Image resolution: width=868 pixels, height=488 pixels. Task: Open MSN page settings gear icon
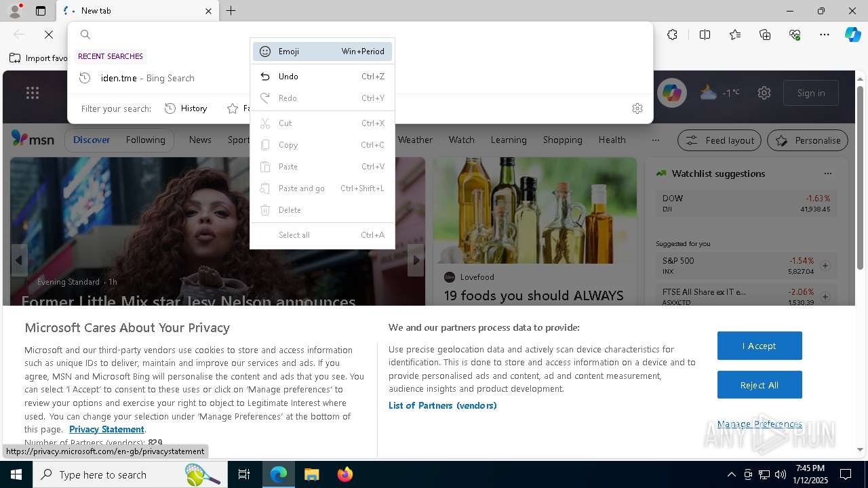tap(764, 93)
